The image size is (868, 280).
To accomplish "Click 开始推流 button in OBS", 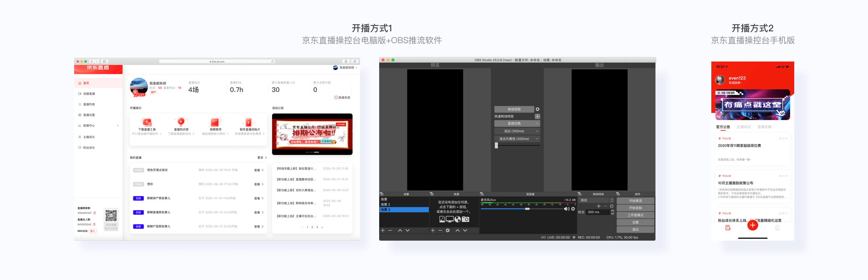I will click(x=636, y=201).
